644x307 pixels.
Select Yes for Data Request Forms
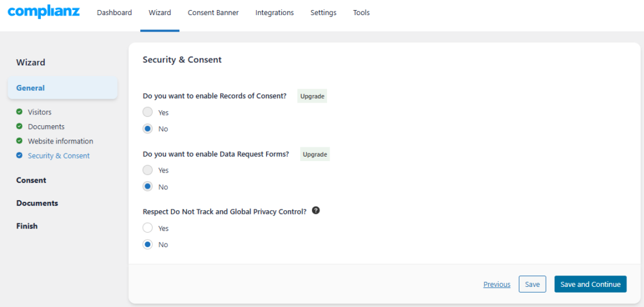coord(147,170)
